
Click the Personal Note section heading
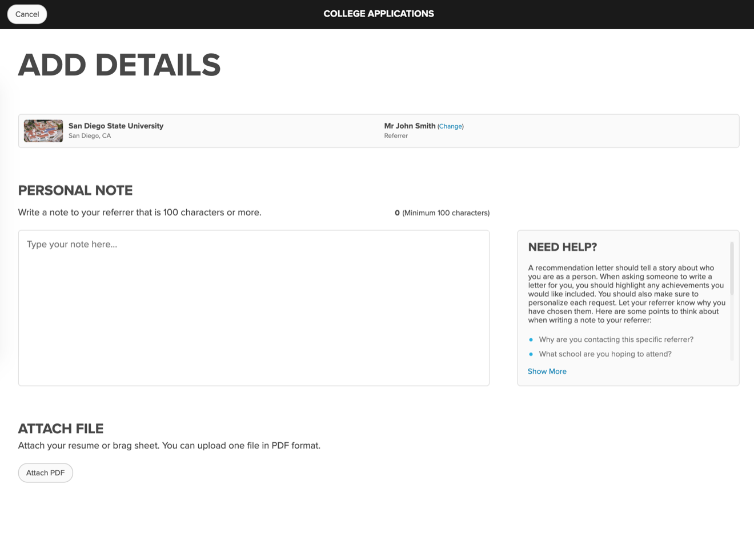point(75,190)
